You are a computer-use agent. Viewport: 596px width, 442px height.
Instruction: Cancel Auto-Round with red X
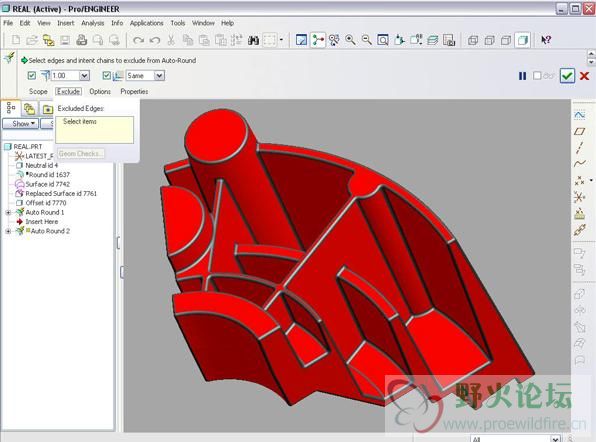585,76
